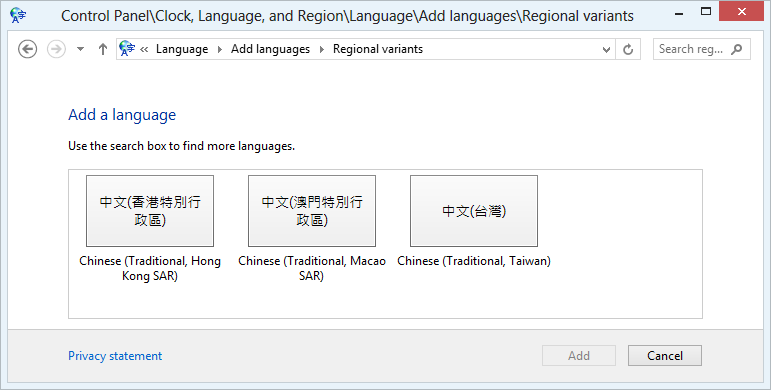Close the Regional variants window
Image resolution: width=771 pixels, height=390 pixels.
coord(741,12)
